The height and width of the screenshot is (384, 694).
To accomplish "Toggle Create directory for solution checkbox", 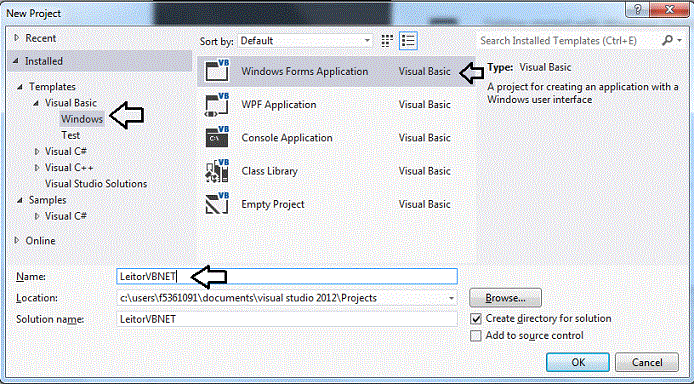I will pos(476,319).
